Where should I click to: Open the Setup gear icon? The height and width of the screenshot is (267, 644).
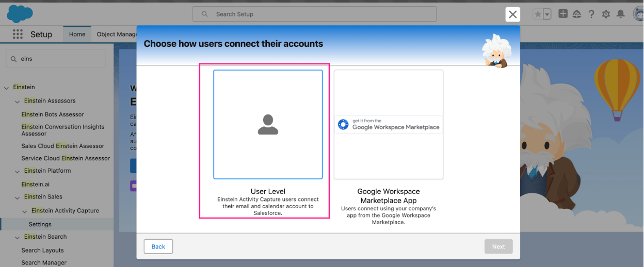tap(606, 14)
